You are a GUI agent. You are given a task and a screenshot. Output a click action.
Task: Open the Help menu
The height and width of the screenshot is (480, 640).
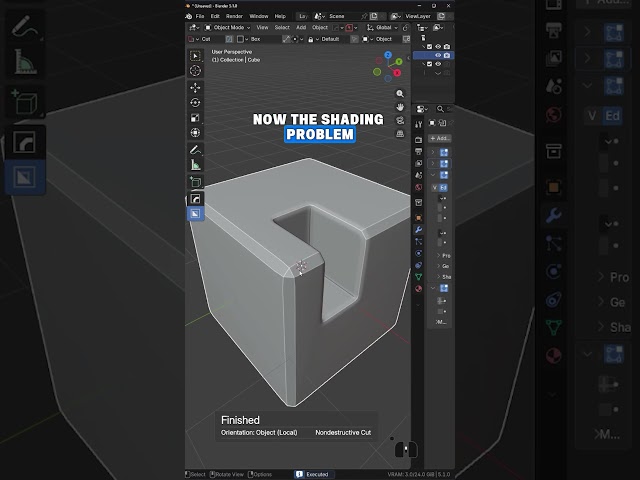tap(280, 16)
